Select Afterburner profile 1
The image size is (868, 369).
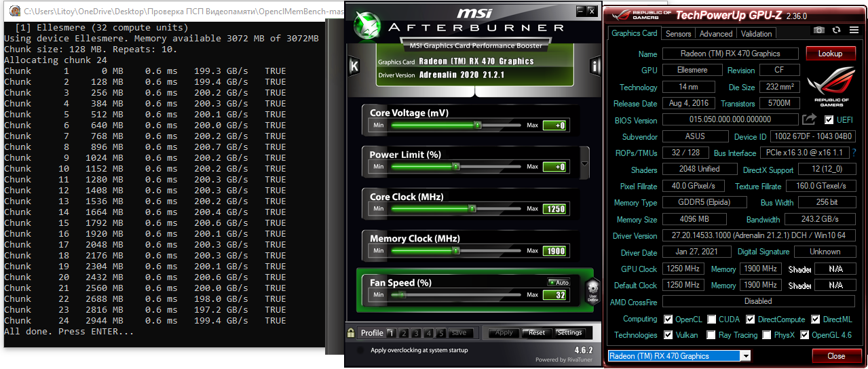[391, 333]
